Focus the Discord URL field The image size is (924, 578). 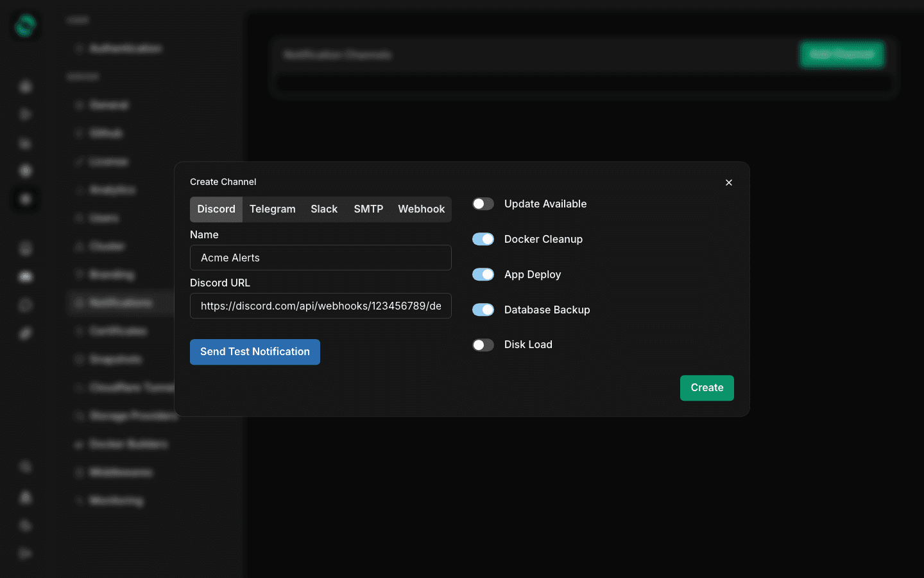(321, 306)
